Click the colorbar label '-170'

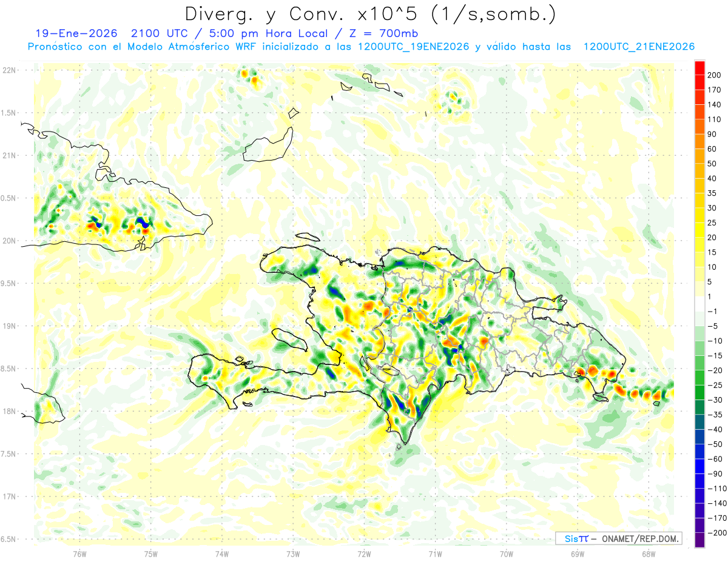[716, 518]
